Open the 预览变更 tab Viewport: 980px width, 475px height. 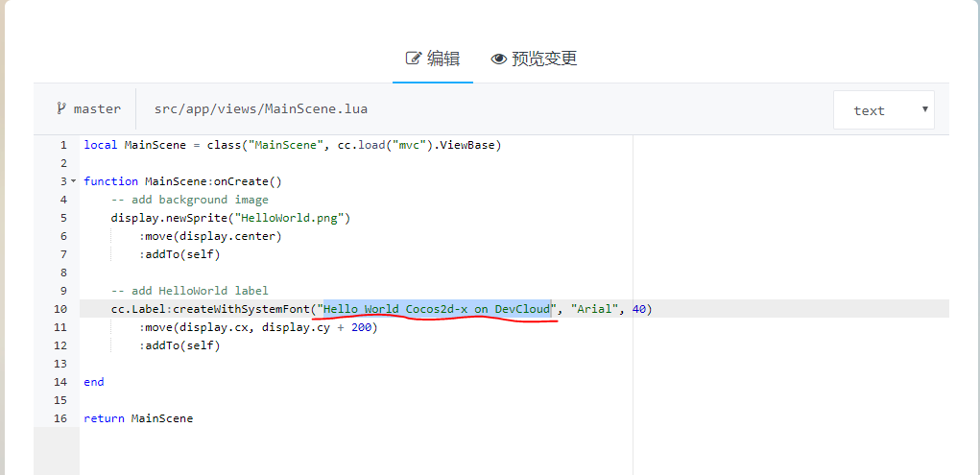tap(534, 59)
